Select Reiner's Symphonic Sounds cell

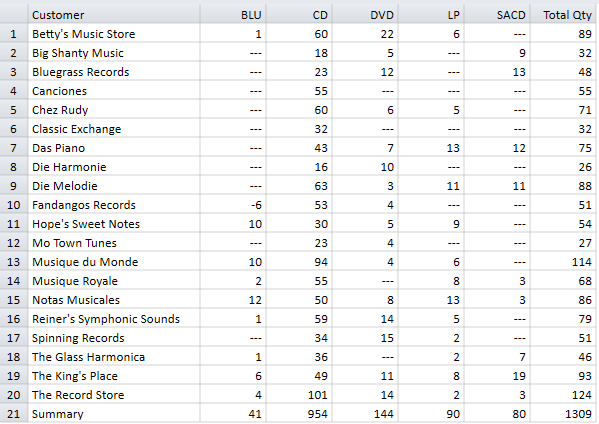pyautogui.click(x=114, y=319)
